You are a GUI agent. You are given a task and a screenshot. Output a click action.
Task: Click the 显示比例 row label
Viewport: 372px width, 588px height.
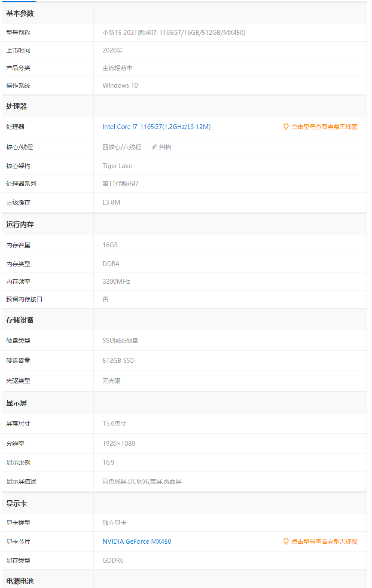coord(18,462)
